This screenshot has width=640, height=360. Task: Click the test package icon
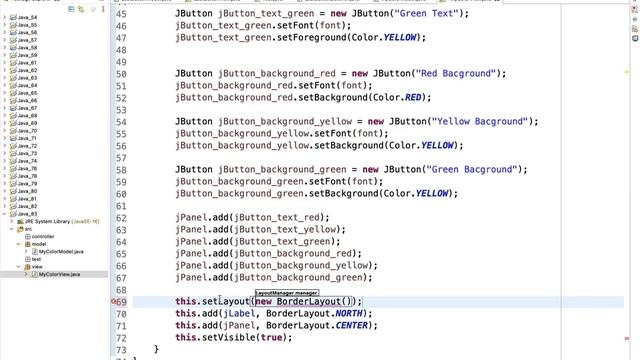[x=27, y=259]
